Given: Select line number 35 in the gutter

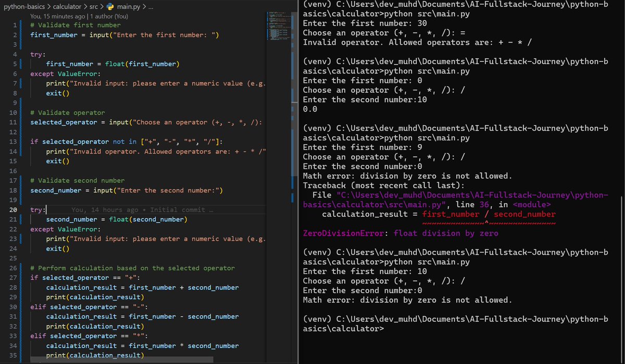Looking at the screenshot, I should coord(13,355).
